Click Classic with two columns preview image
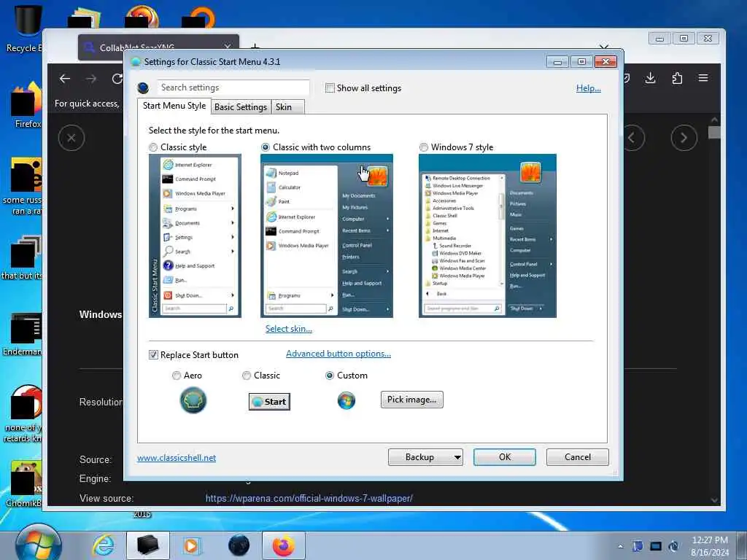This screenshot has width=747, height=560. coord(327,236)
